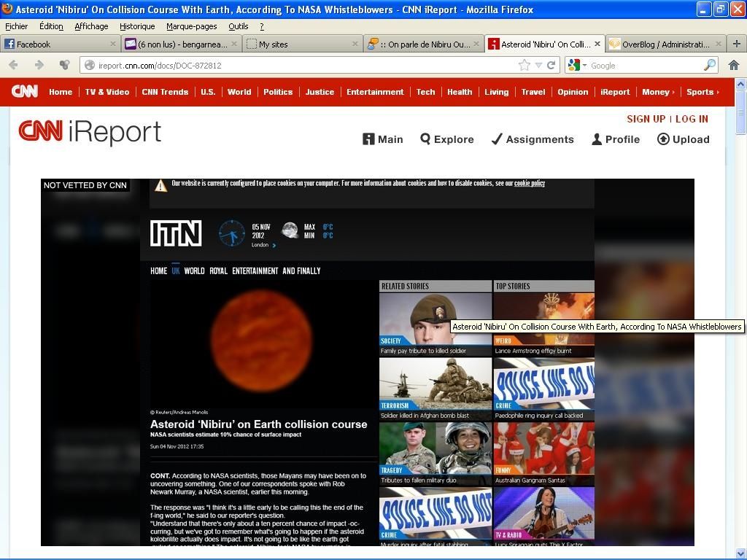
Task: Open the Fichier menu
Action: tap(16, 26)
